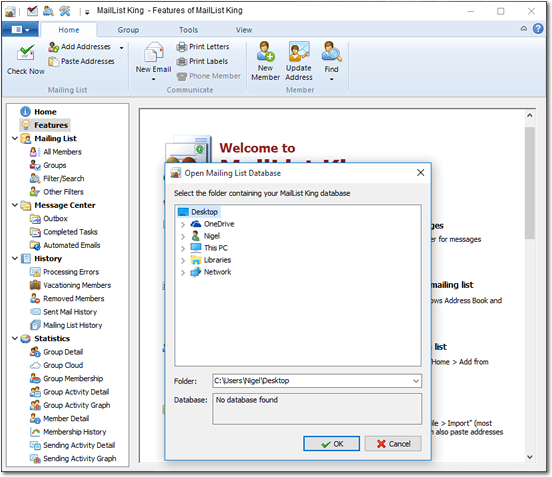Open the Outbox in Message Center
552x477 pixels.
point(55,219)
